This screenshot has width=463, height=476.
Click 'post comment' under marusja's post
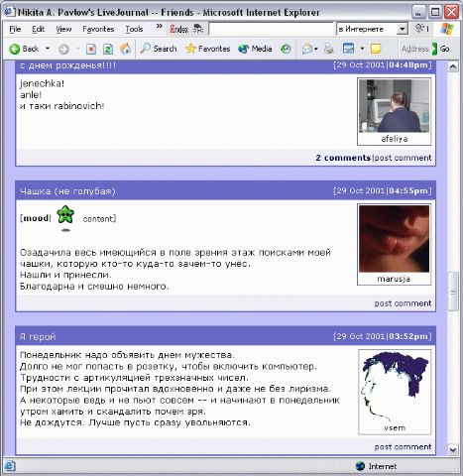pos(403,303)
